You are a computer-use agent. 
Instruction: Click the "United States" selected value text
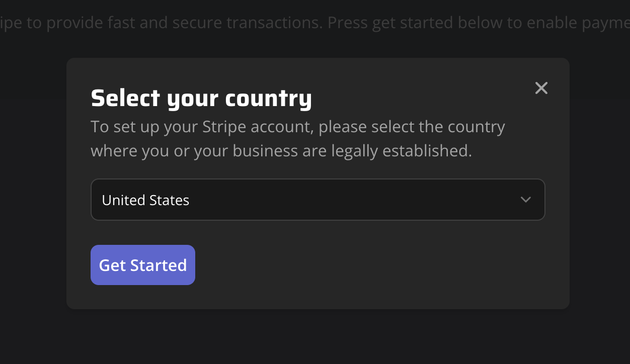[145, 200]
